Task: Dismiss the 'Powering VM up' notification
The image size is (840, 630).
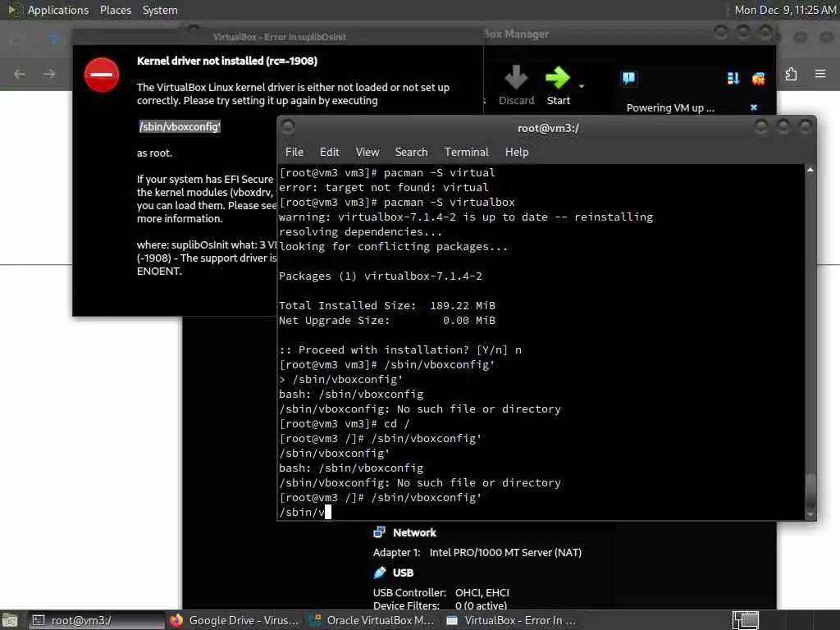Action: [754, 107]
